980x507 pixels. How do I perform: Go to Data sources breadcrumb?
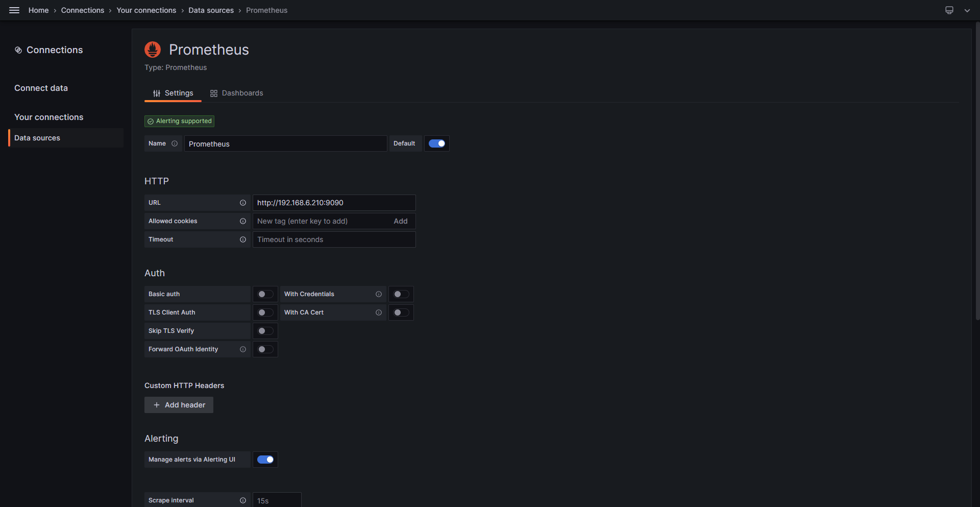(x=211, y=10)
